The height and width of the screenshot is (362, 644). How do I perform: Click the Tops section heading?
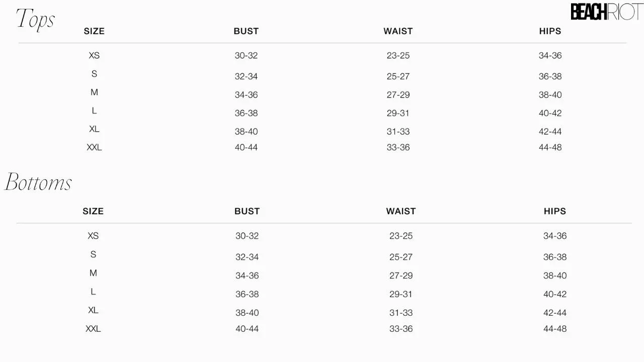[36, 19]
